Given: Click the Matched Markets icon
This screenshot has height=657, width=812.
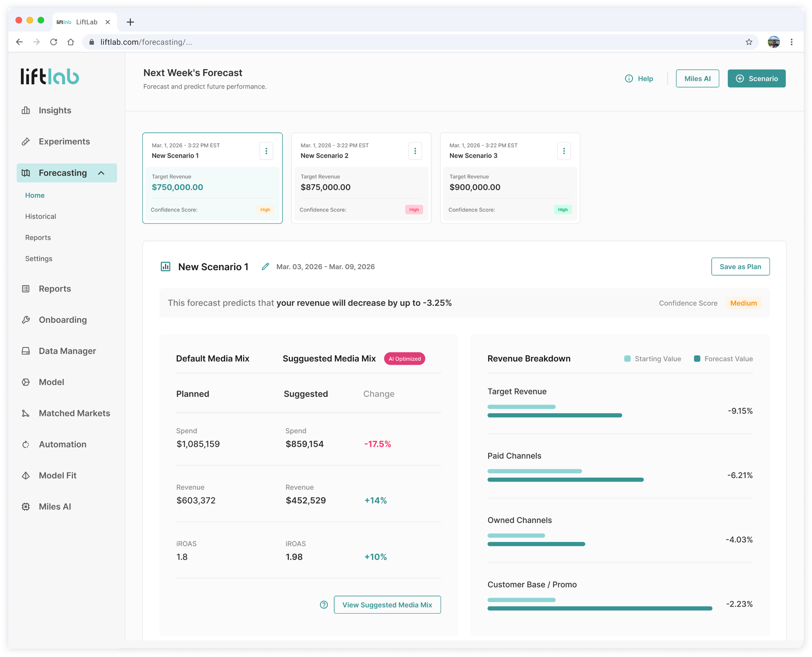Looking at the screenshot, I should [26, 413].
